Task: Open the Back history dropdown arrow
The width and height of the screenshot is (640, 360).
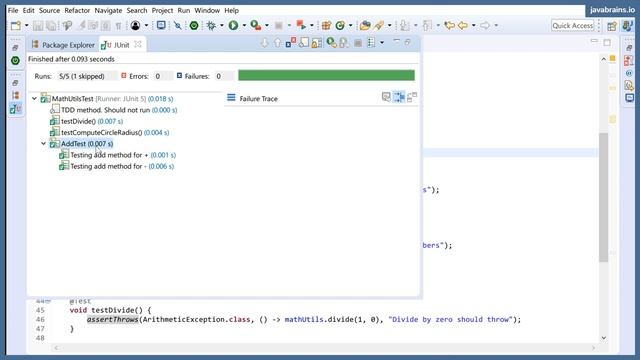Action: [x=473, y=25]
